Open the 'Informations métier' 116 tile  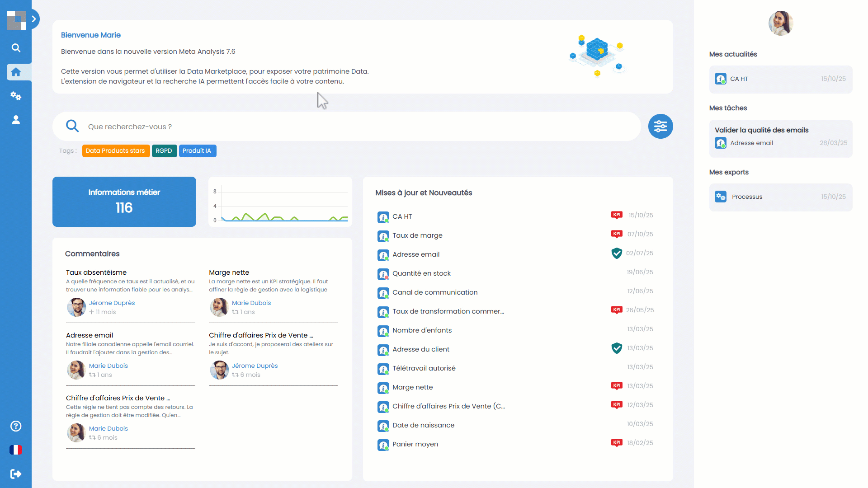point(124,202)
